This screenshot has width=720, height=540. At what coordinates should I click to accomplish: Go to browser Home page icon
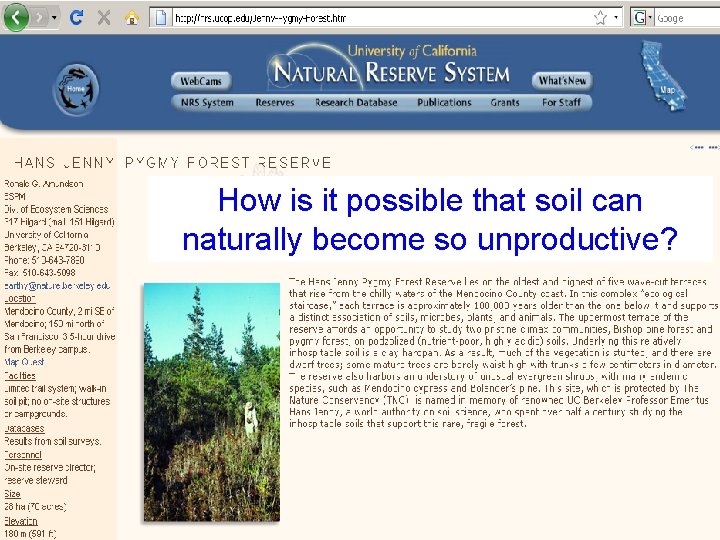[132, 18]
